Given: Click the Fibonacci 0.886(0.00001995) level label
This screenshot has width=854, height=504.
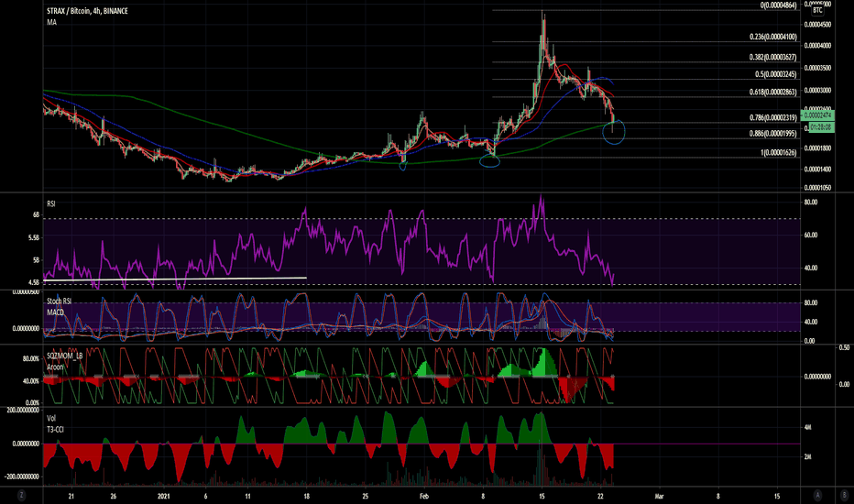Looking at the screenshot, I should click(772, 134).
